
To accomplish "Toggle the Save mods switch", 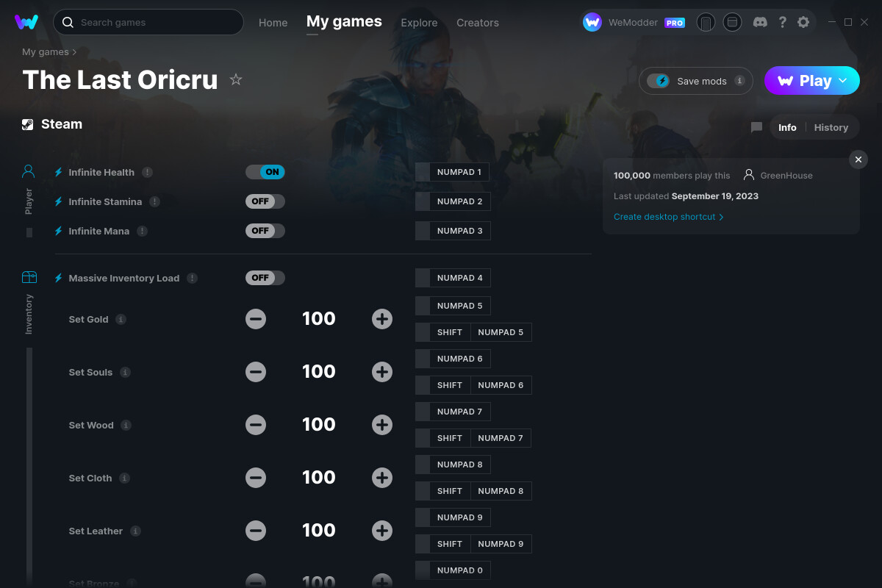I will 658,81.
